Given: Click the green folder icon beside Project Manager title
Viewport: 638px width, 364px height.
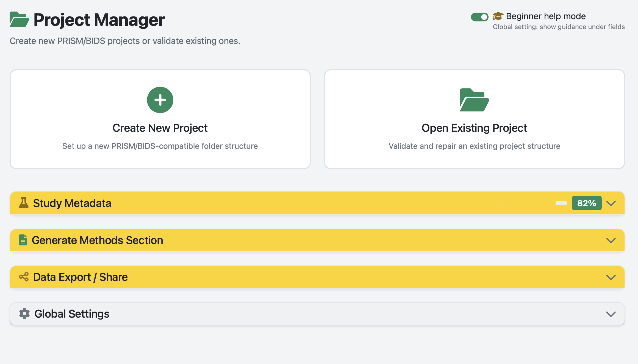Looking at the screenshot, I should (x=19, y=19).
